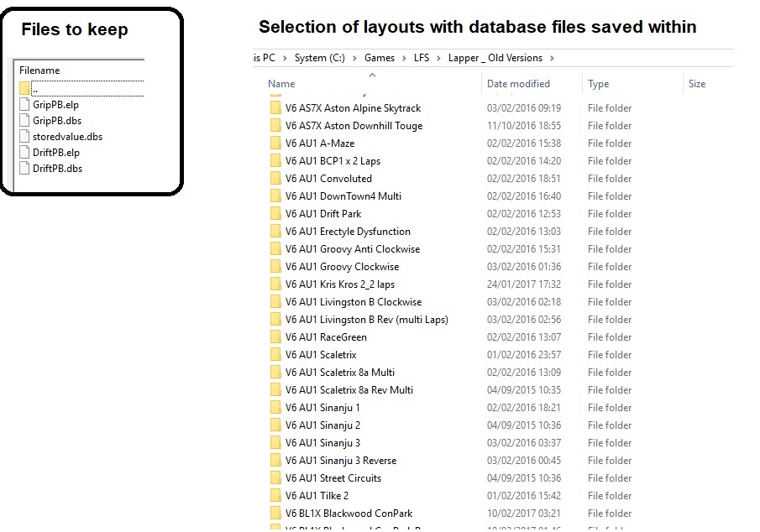Click the folder icon of V6 AU1 Scaletrix
Image resolution: width=760 pixels, height=532 pixels.
point(275,355)
